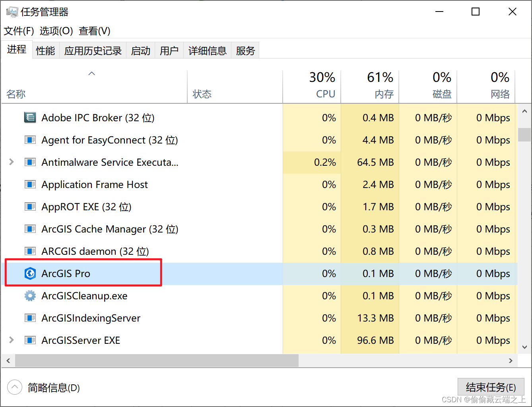Minimize the Task Manager window
The image size is (532, 407).
[x=439, y=12]
